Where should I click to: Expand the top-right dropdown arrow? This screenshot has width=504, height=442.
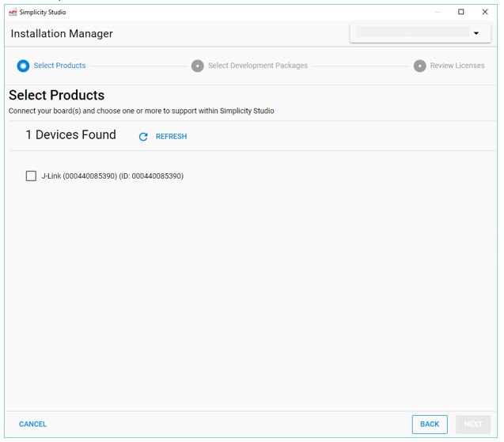[x=476, y=33]
